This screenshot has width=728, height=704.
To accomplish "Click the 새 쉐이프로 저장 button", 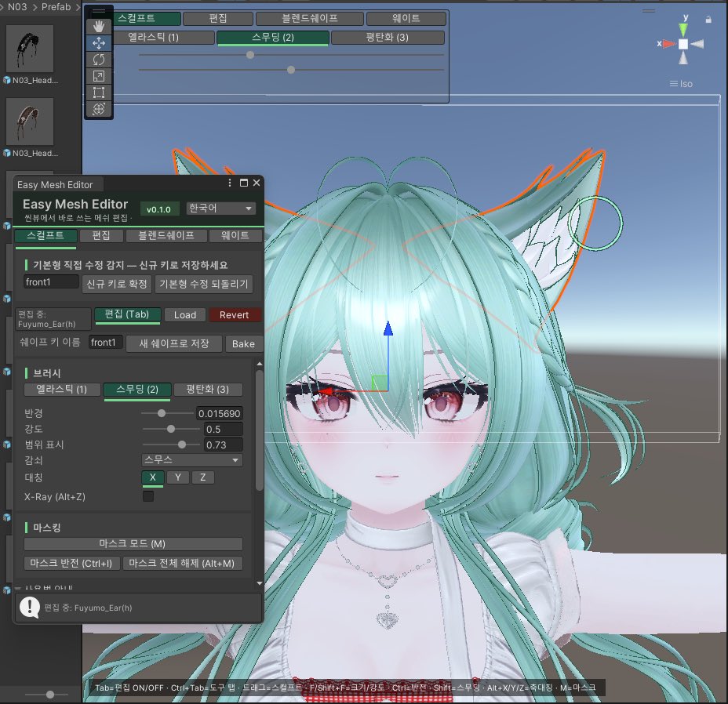I will click(174, 344).
